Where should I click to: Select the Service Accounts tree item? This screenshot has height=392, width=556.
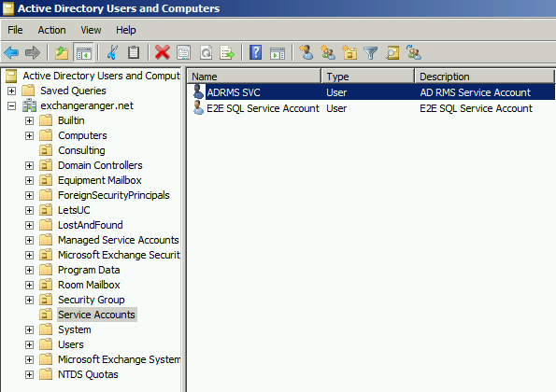click(x=96, y=315)
